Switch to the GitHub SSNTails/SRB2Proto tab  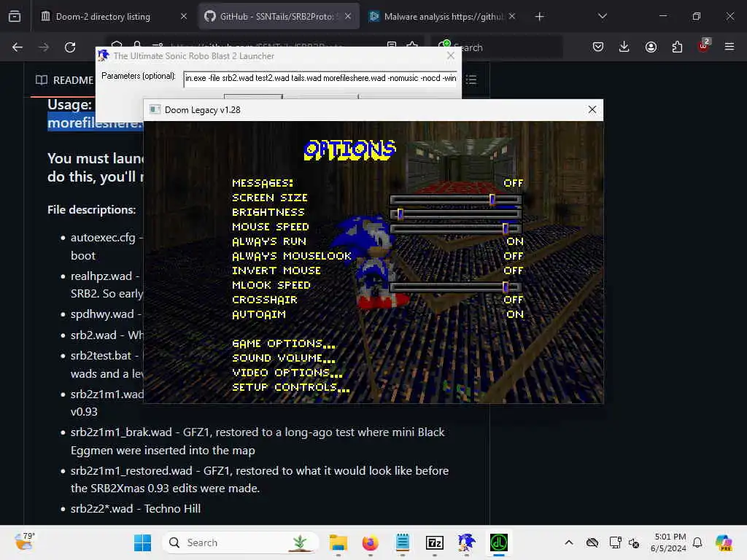tap(279, 17)
